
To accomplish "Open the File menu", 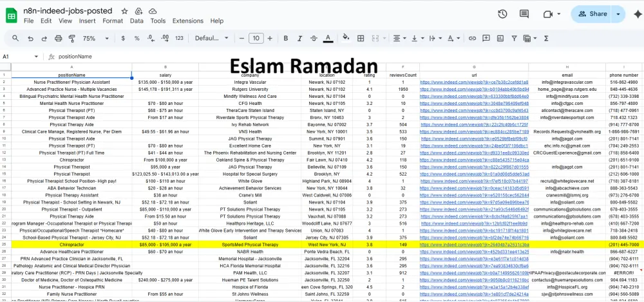I will coord(29,21).
